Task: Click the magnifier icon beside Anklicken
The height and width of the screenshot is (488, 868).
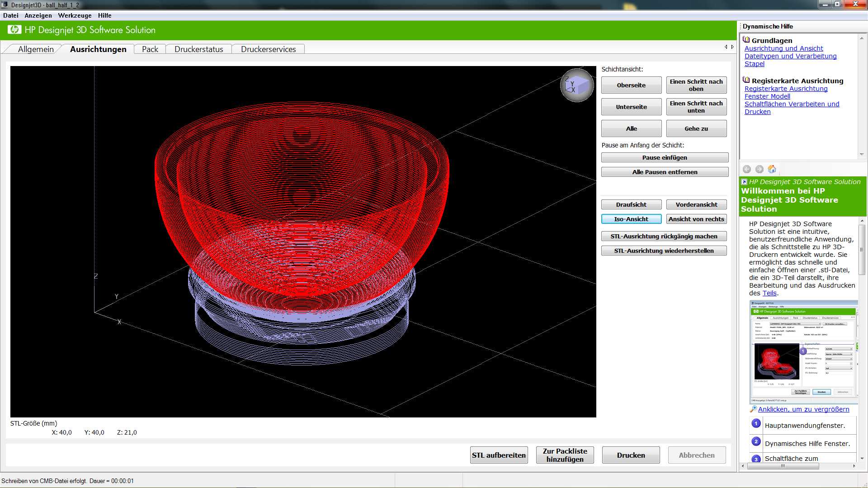Action: (x=753, y=409)
